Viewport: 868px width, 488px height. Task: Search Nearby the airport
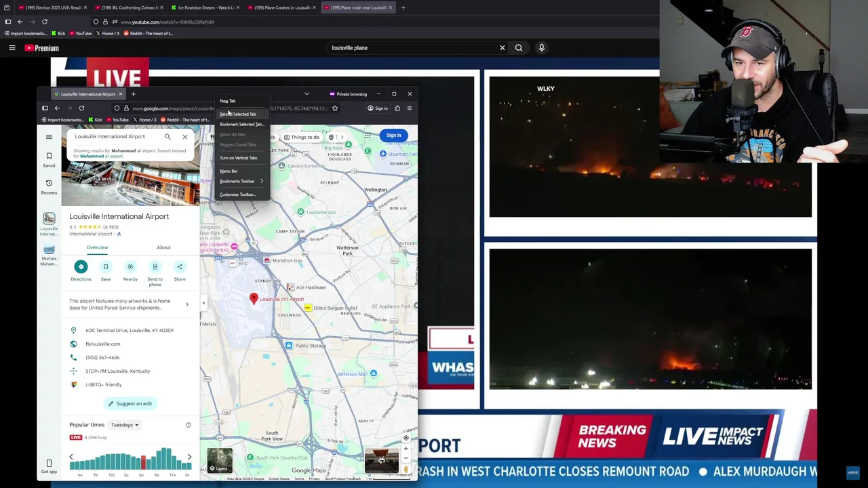point(130,270)
